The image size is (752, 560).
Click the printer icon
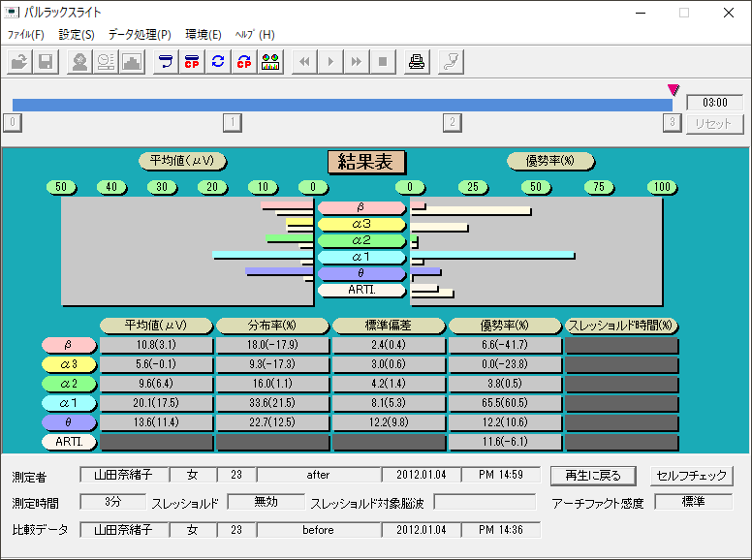[417, 61]
